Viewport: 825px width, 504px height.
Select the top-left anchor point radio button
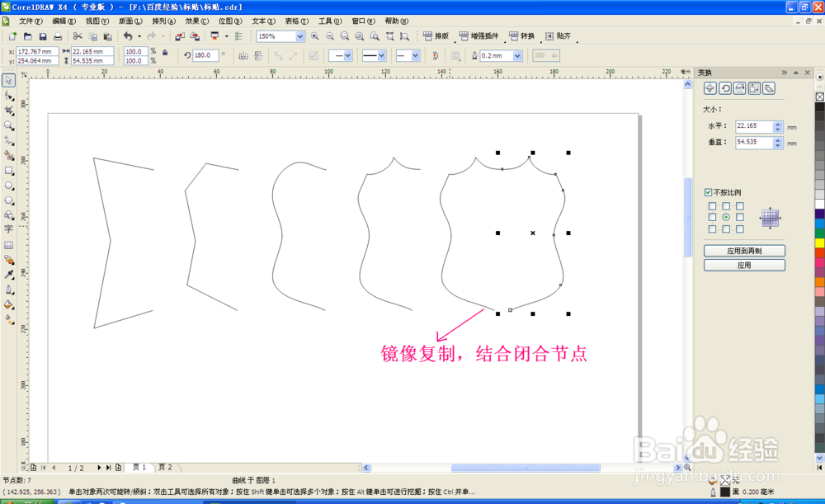(710, 206)
